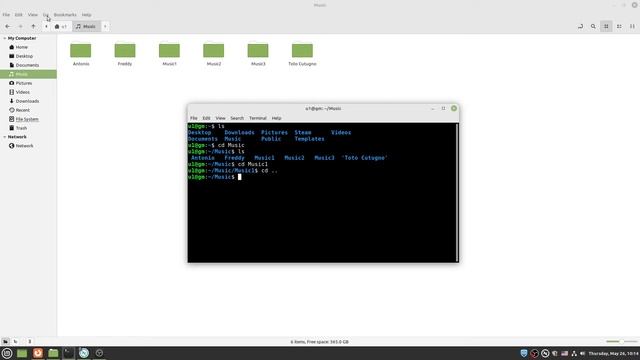Click the blue round app icon in taskbar

pyautogui.click(x=84, y=353)
